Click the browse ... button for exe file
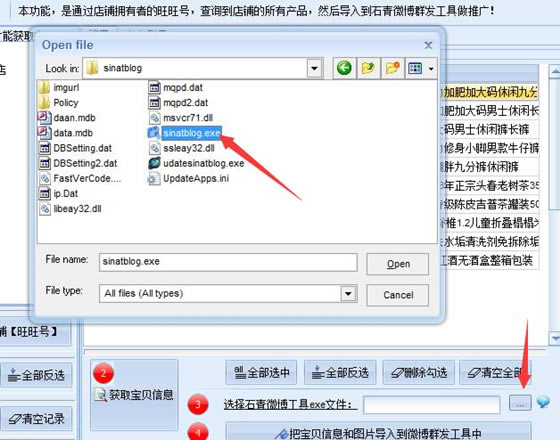560x440 pixels. click(520, 403)
